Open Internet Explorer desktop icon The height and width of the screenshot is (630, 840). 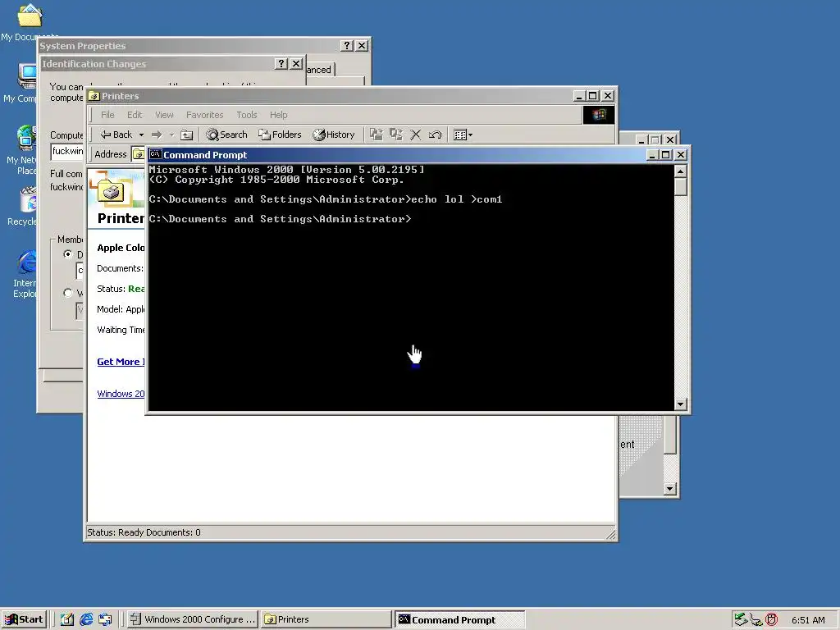(25, 274)
